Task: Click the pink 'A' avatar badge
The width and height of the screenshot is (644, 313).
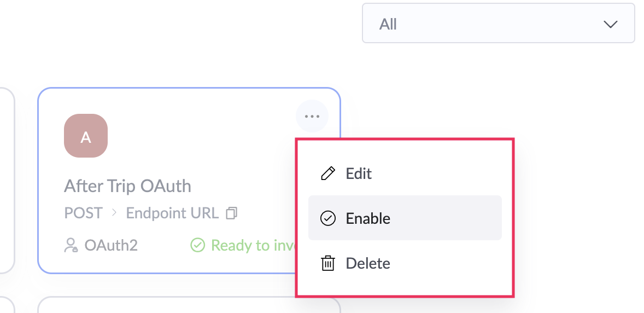Action: click(x=86, y=136)
